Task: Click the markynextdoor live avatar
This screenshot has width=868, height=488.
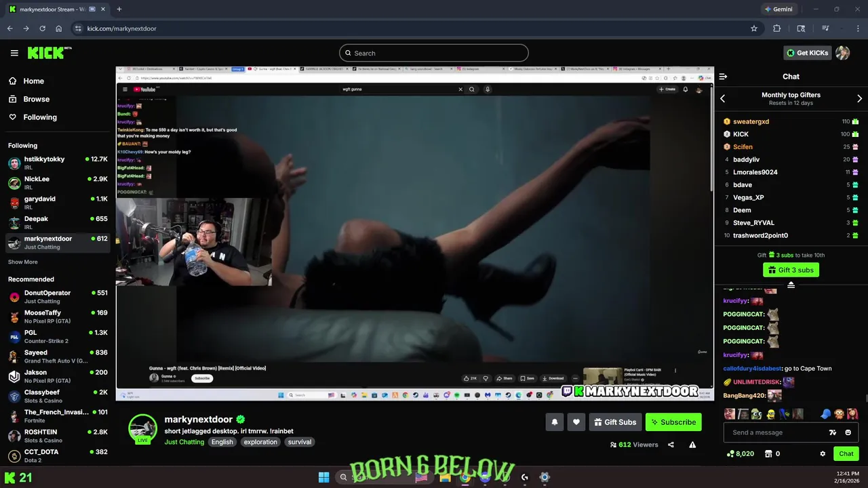Action: [143, 429]
